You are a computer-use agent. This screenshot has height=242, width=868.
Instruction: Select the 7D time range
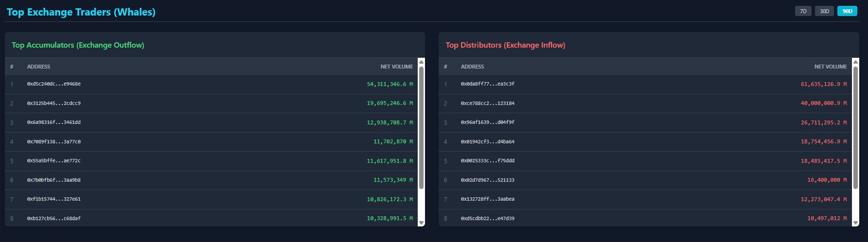point(803,11)
